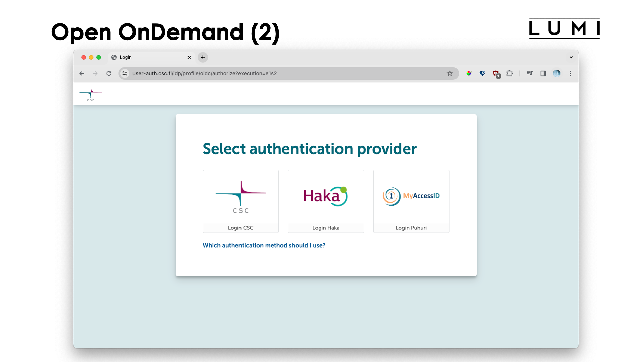Reload the Login page

pyautogui.click(x=109, y=73)
